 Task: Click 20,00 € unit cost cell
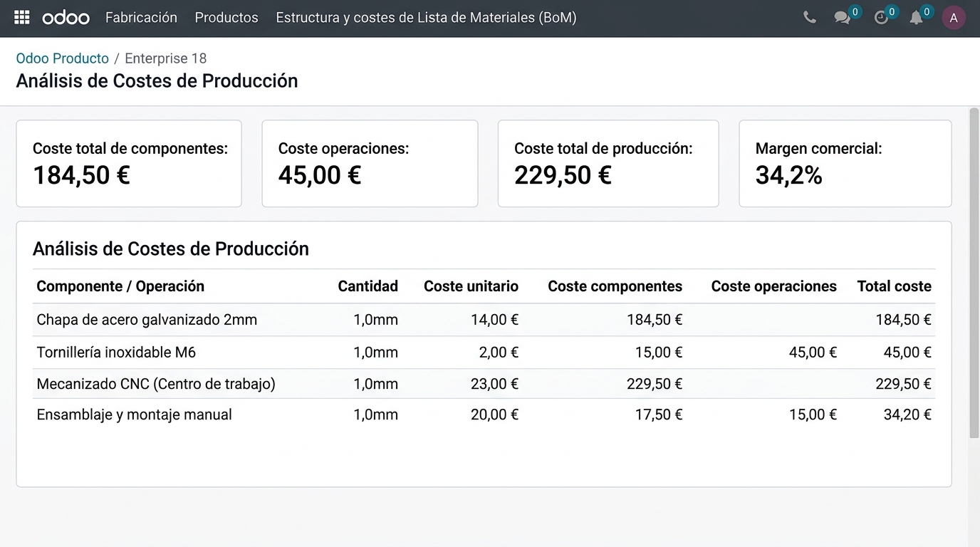coord(494,415)
